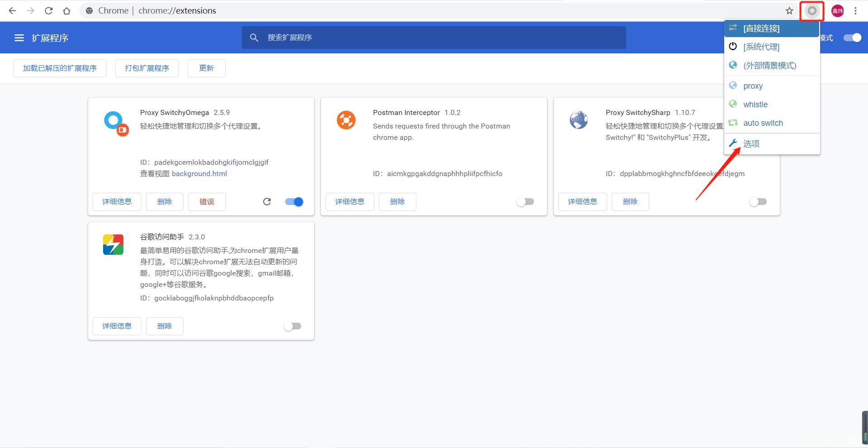Click the 谷歌访问助手 extension icon
This screenshot has width=868, height=448.
point(113,244)
